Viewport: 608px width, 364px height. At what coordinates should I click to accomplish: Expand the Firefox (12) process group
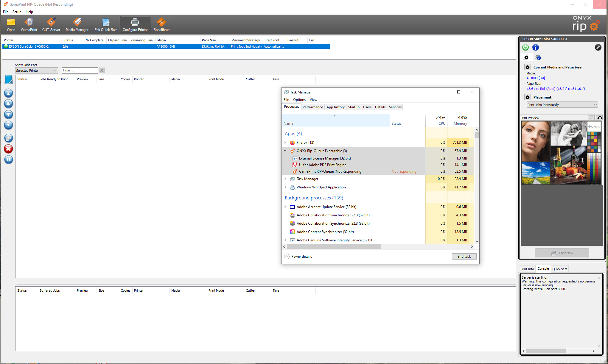285,143
